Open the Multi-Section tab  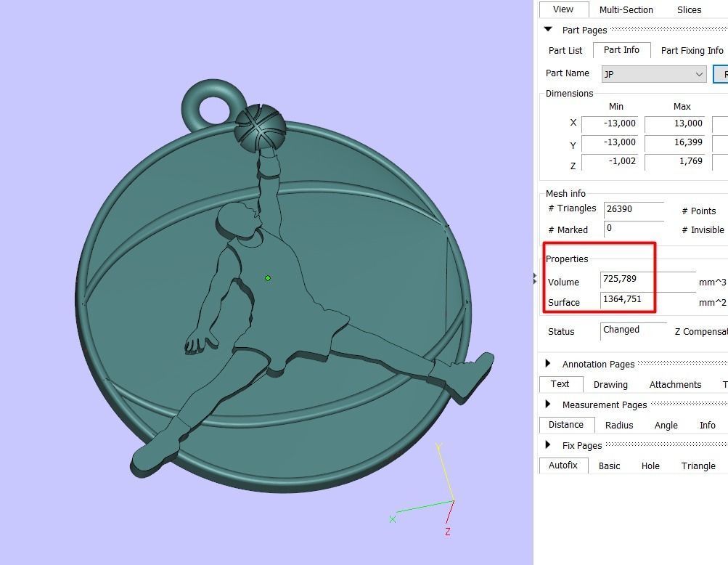point(626,9)
